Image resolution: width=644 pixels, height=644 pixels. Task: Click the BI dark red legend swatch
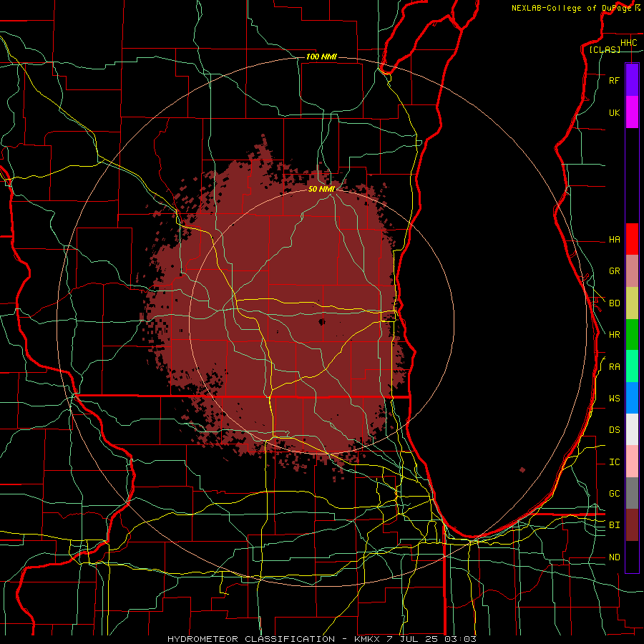coord(632,525)
